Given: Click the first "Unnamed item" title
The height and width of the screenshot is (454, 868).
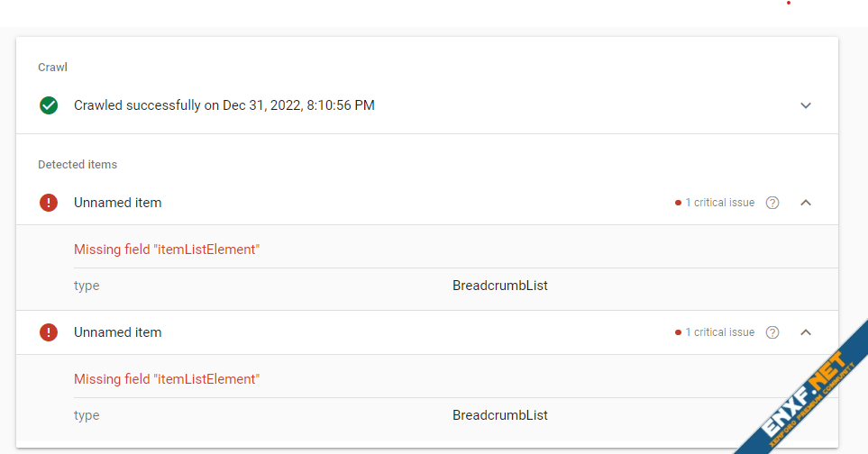Looking at the screenshot, I should pos(117,203).
